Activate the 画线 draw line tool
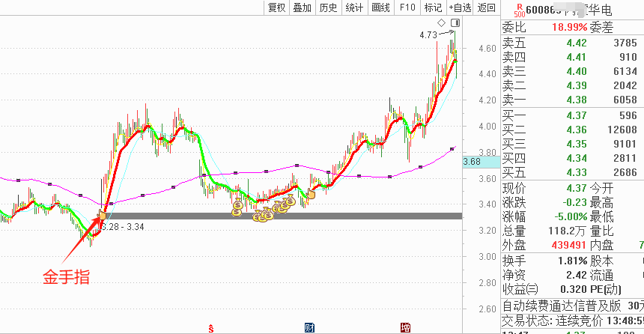Image resolution: width=644 pixels, height=334 pixels. coord(380,7)
